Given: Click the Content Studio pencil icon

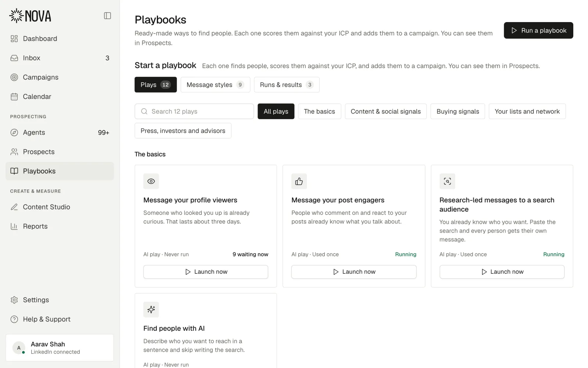Looking at the screenshot, I should click(x=14, y=207).
